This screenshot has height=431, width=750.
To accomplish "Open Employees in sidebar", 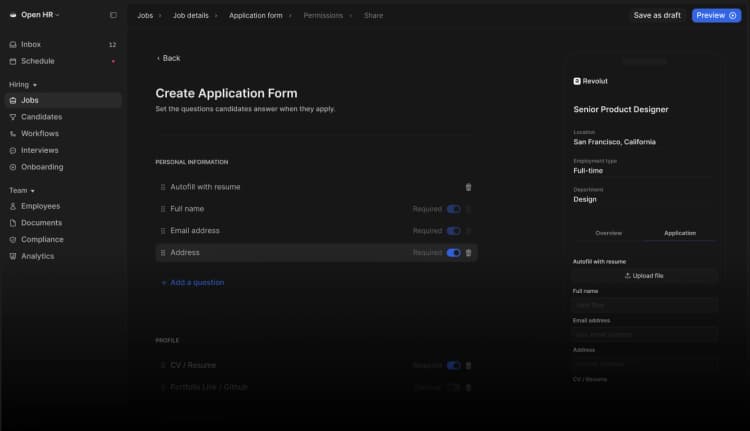I will pos(63,207).
